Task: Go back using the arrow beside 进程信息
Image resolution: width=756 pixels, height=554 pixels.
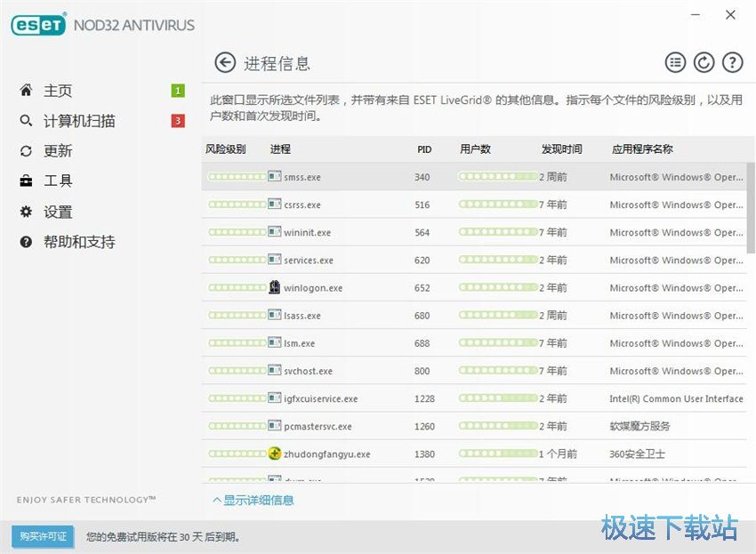Action: tap(225, 62)
